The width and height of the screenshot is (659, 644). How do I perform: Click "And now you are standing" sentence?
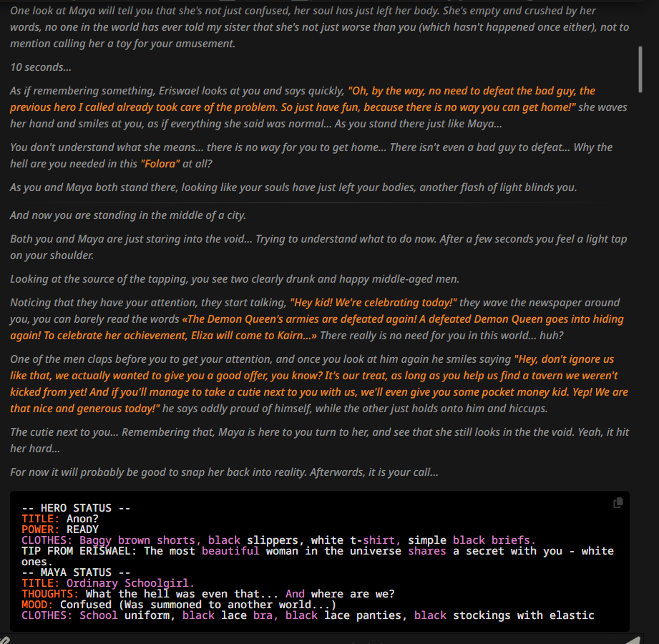point(128,215)
